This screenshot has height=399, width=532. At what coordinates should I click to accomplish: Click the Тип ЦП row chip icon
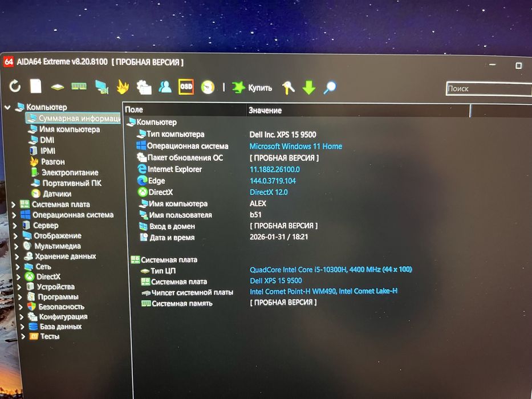(x=145, y=271)
